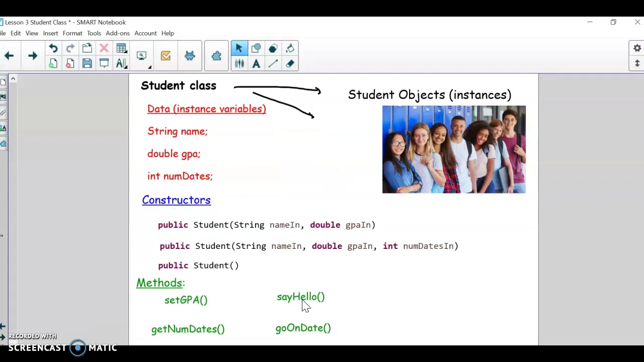The width and height of the screenshot is (644, 362).
Task: Click the Undo icon
Action: click(x=53, y=48)
